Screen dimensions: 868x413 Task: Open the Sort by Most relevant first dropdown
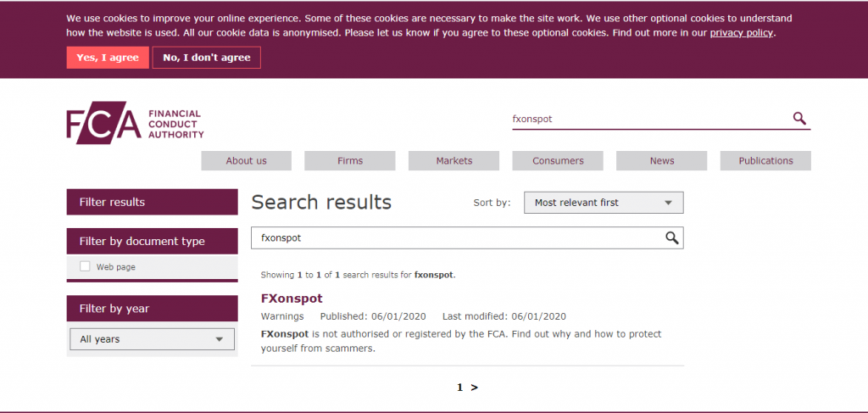(604, 203)
